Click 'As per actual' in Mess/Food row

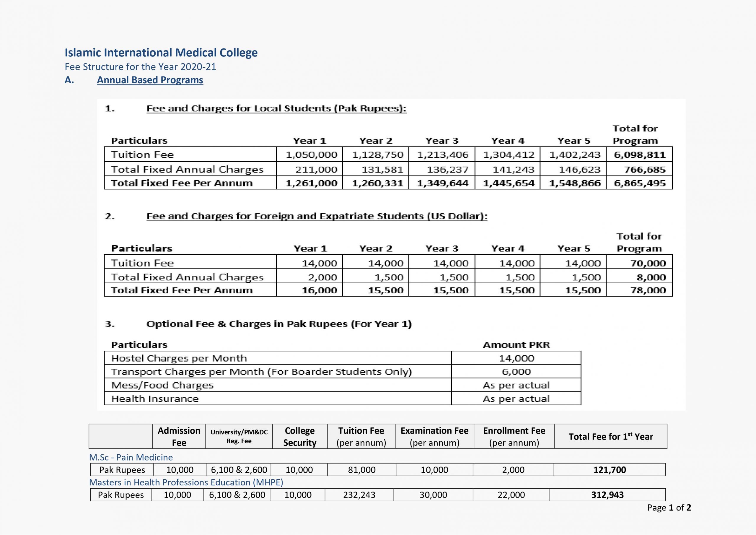pos(516,385)
